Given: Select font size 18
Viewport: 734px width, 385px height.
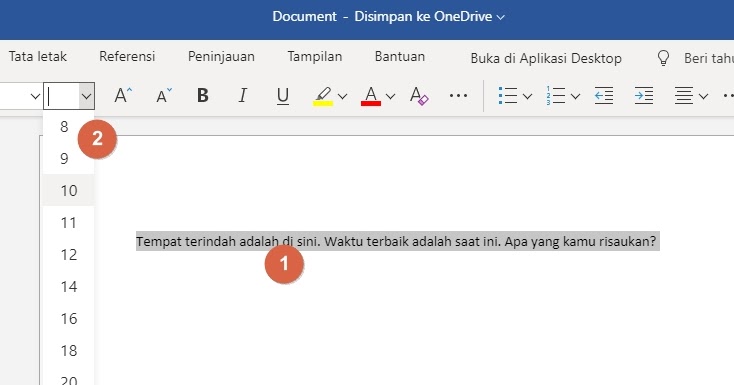Looking at the screenshot, I should pyautogui.click(x=68, y=350).
